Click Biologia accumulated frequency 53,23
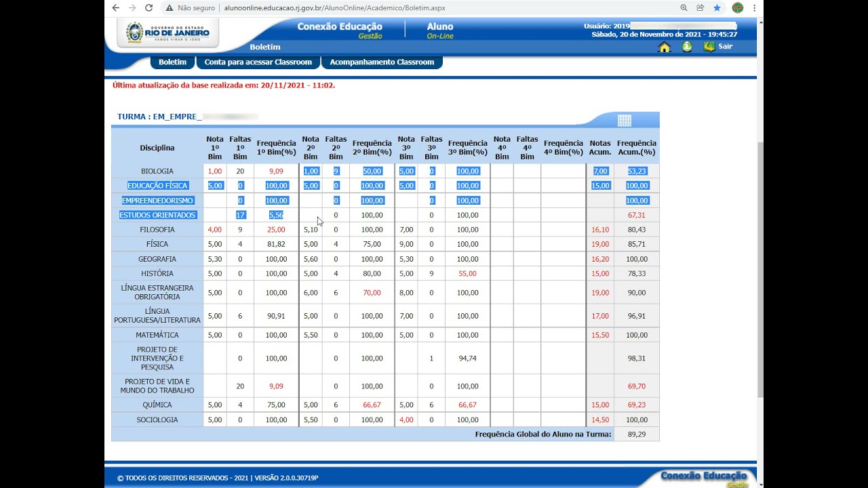 click(x=637, y=171)
